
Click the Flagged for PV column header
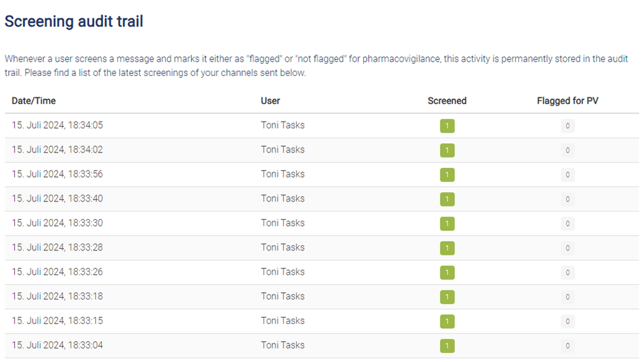pyautogui.click(x=567, y=101)
